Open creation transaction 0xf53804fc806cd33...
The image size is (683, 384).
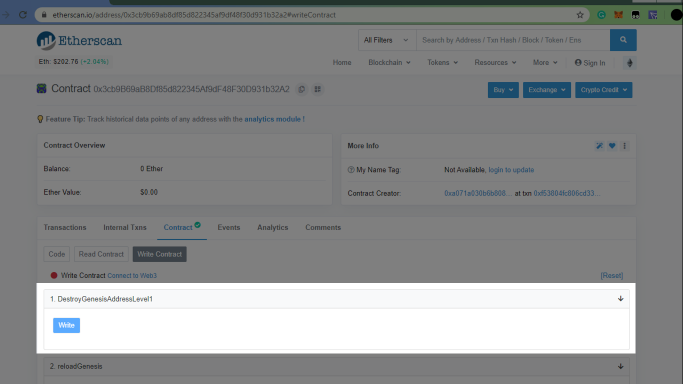567,193
